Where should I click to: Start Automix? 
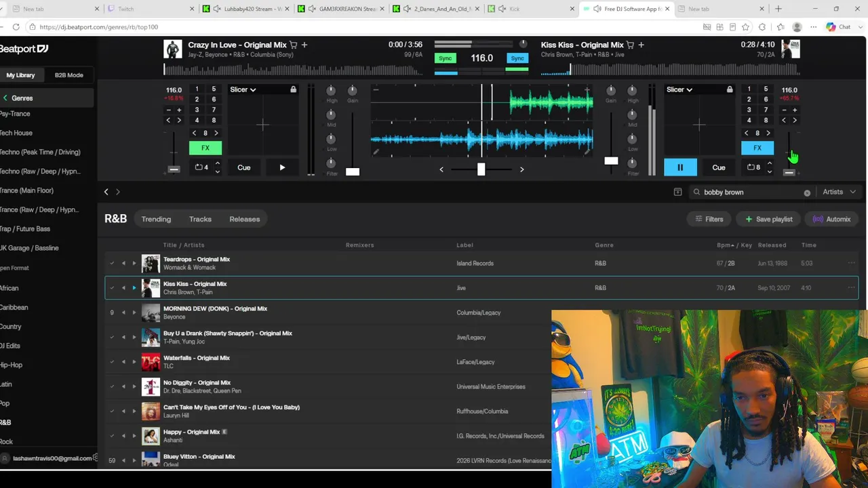(831, 219)
